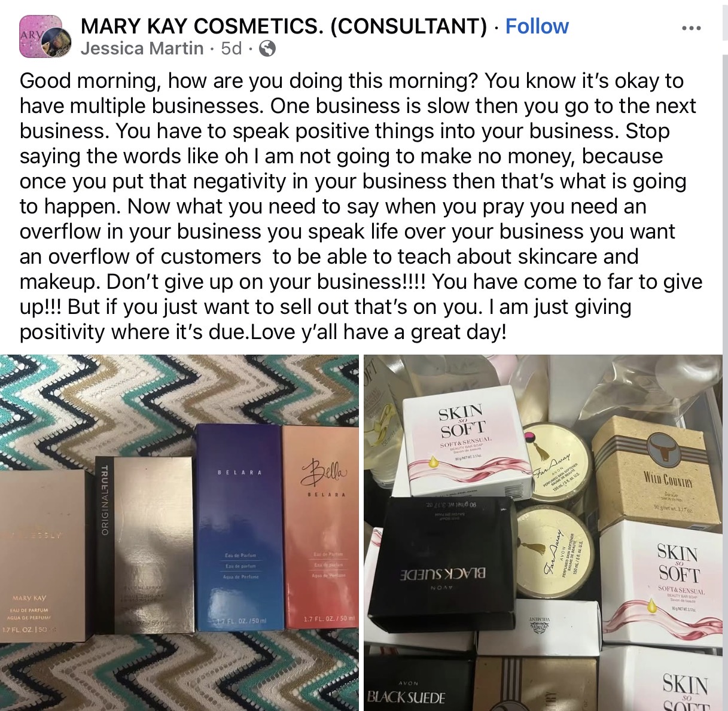The image size is (728, 711).
Task: Open Jessica Martin's small profile picture
Action: tap(59, 43)
